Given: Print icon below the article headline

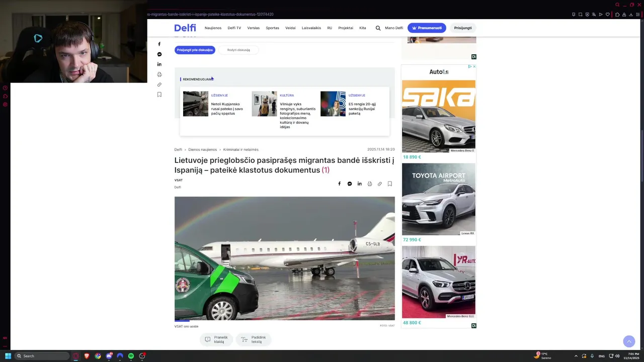Looking at the screenshot, I should tap(370, 184).
